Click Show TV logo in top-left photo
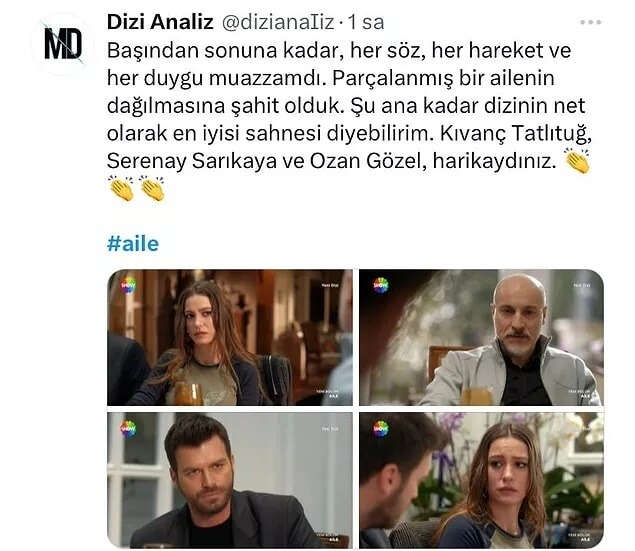Screen dimensions: 635x551 click(128, 285)
